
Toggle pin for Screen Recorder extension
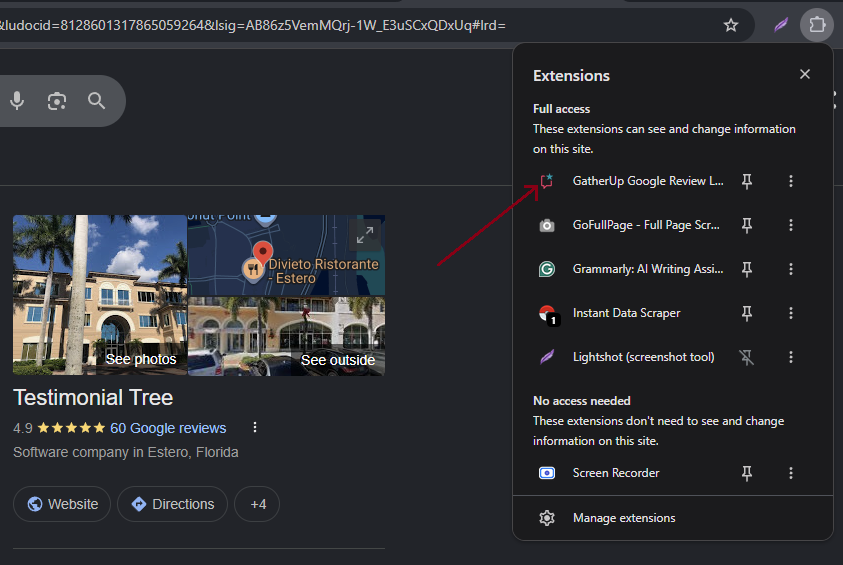[x=747, y=473]
